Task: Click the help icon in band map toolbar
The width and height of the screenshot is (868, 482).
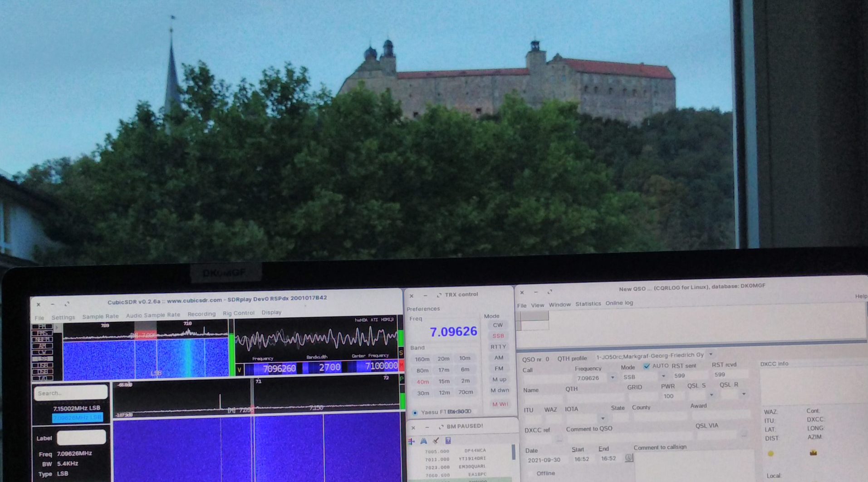Action: 448,441
